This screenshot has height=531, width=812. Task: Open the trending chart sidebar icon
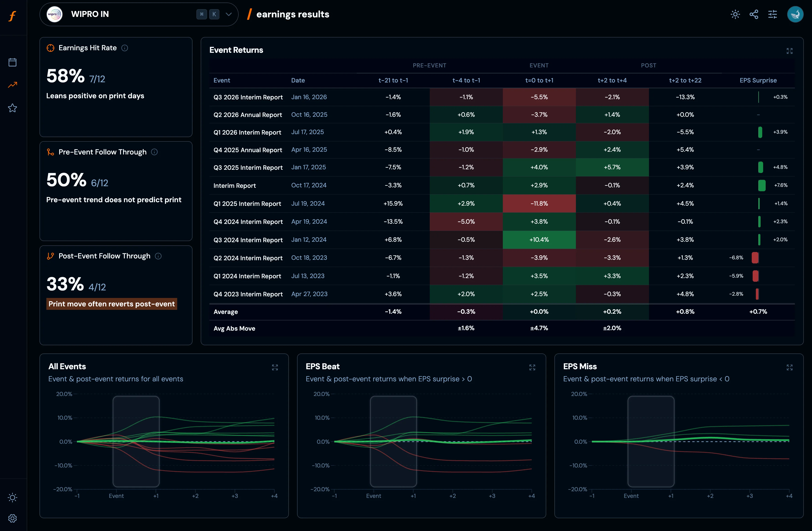[13, 85]
